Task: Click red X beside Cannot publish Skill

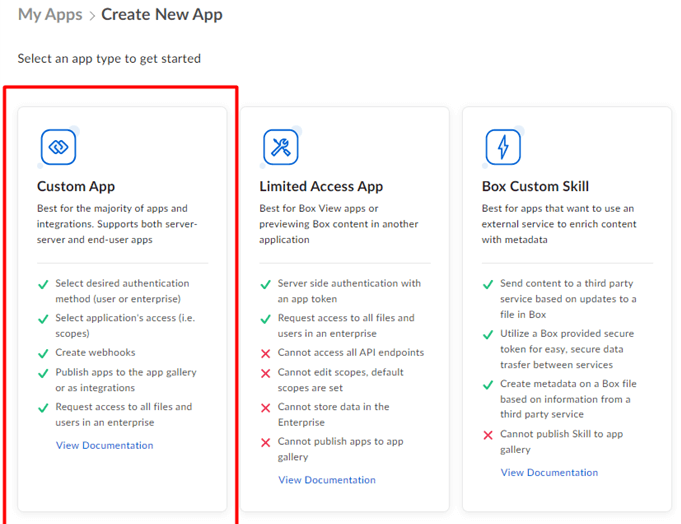Action: tap(488, 435)
